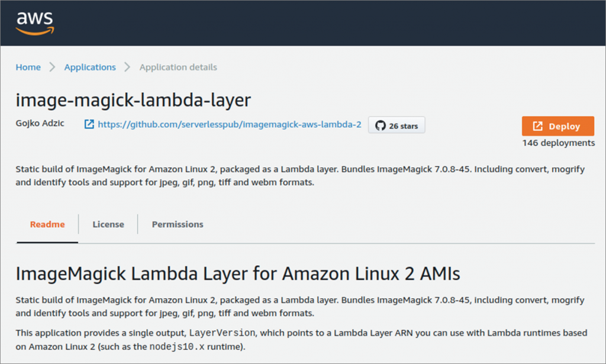Image resolution: width=606 pixels, height=364 pixels.
Task: Click the GitHub octocat icon on stars badge
Action: [x=379, y=125]
